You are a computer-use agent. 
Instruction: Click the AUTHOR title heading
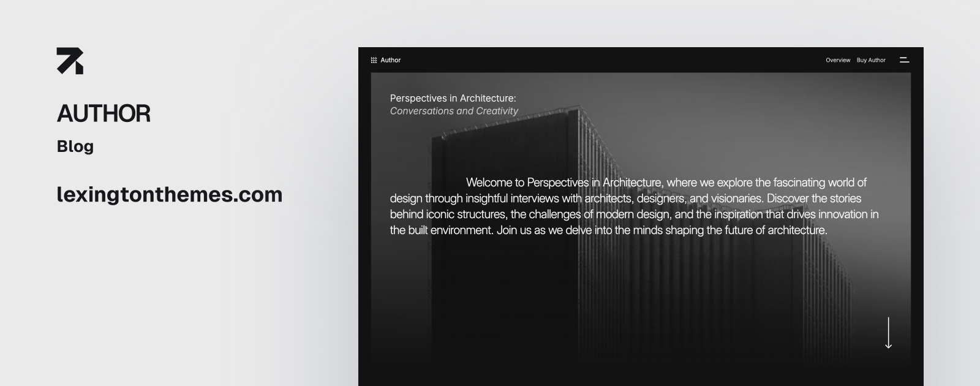click(104, 113)
